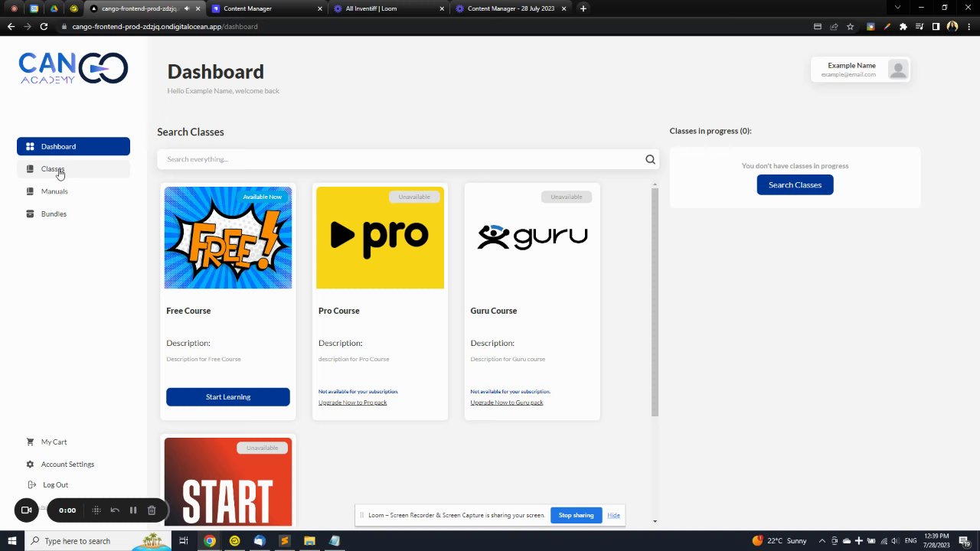Delete the Loom recording via trash icon
This screenshot has width=980, height=551.
point(152,510)
